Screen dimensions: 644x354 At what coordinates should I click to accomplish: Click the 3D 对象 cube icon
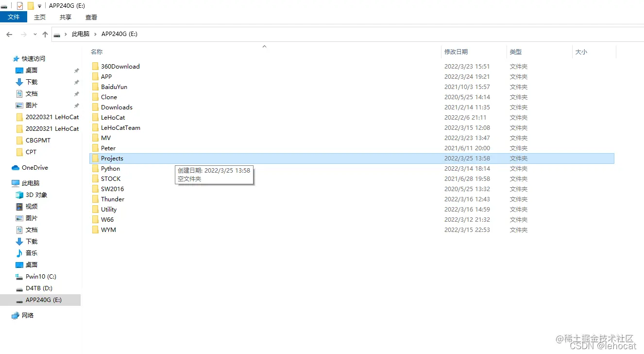click(19, 195)
